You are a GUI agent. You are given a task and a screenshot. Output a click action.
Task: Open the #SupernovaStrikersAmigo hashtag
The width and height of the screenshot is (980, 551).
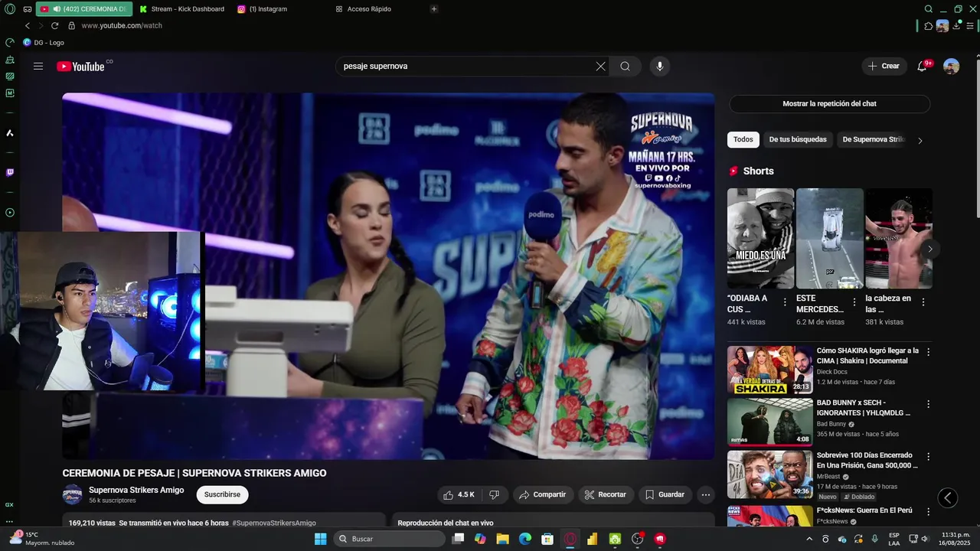(x=274, y=523)
